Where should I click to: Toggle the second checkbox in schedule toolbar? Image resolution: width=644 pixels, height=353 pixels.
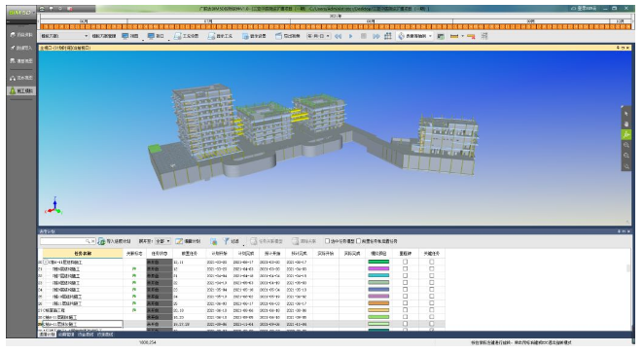pos(358,241)
